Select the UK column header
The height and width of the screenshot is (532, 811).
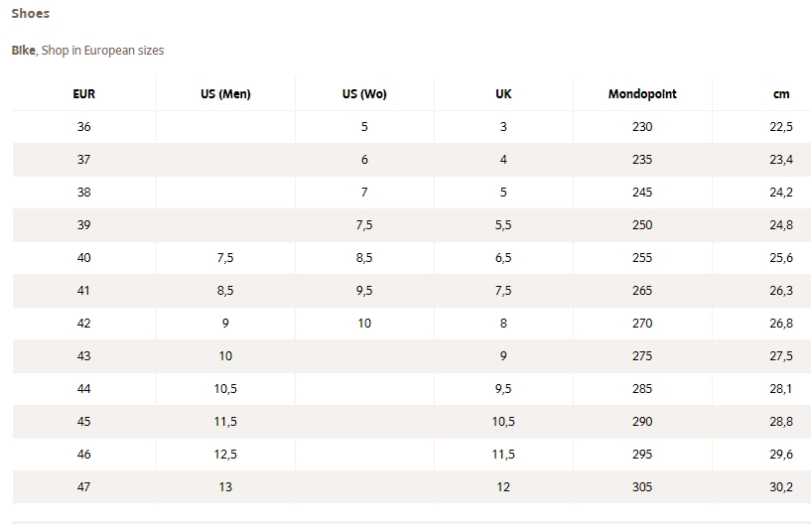click(x=503, y=94)
